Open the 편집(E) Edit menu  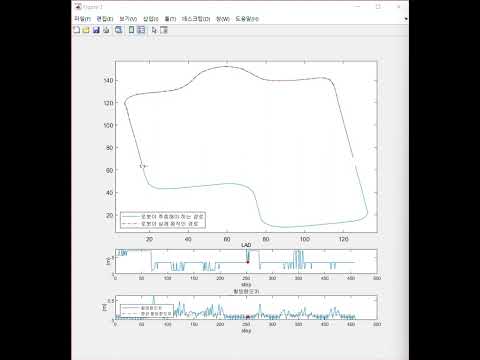[105, 19]
